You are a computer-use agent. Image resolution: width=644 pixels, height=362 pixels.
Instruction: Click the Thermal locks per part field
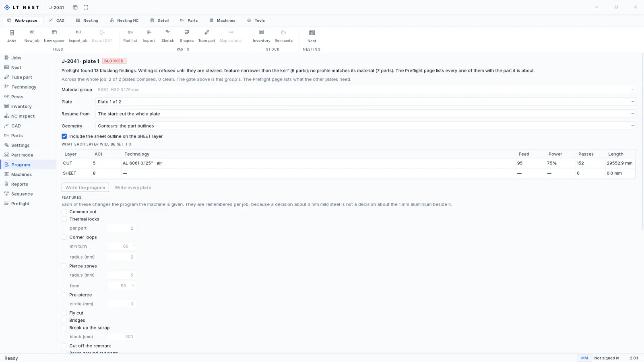[122, 228]
